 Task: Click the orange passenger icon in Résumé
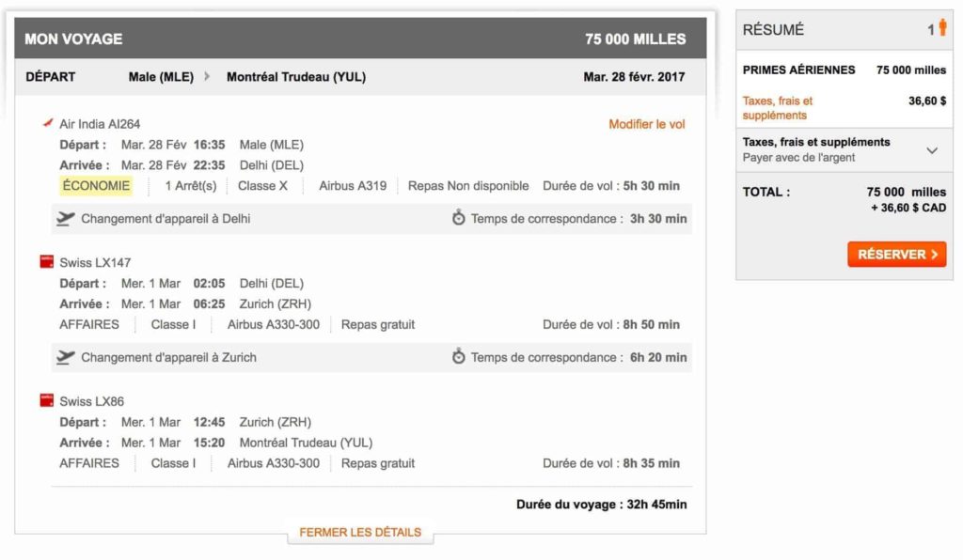click(942, 28)
